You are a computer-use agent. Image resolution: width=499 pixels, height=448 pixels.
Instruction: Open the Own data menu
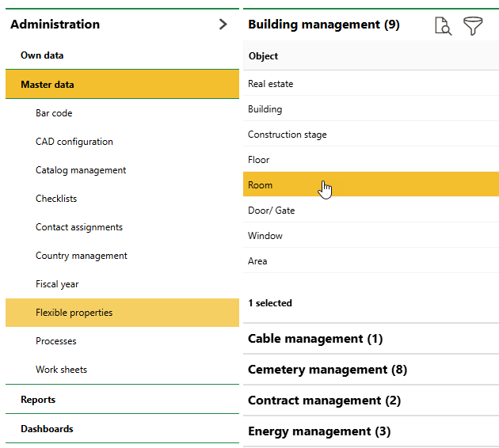point(42,55)
